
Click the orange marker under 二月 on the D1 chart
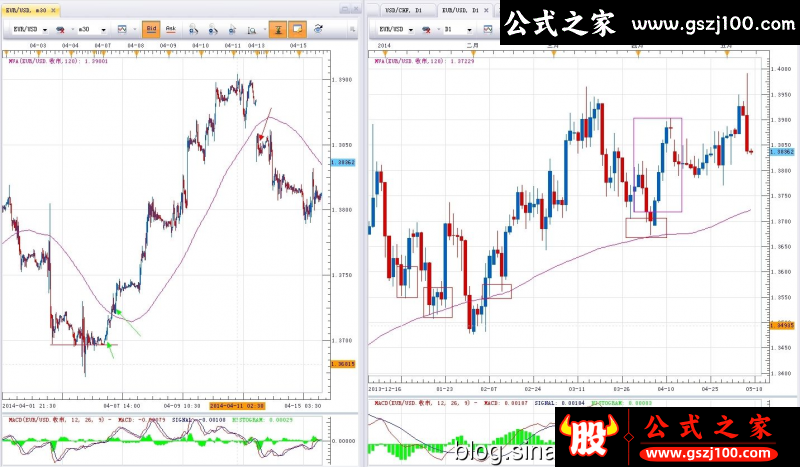(x=472, y=53)
